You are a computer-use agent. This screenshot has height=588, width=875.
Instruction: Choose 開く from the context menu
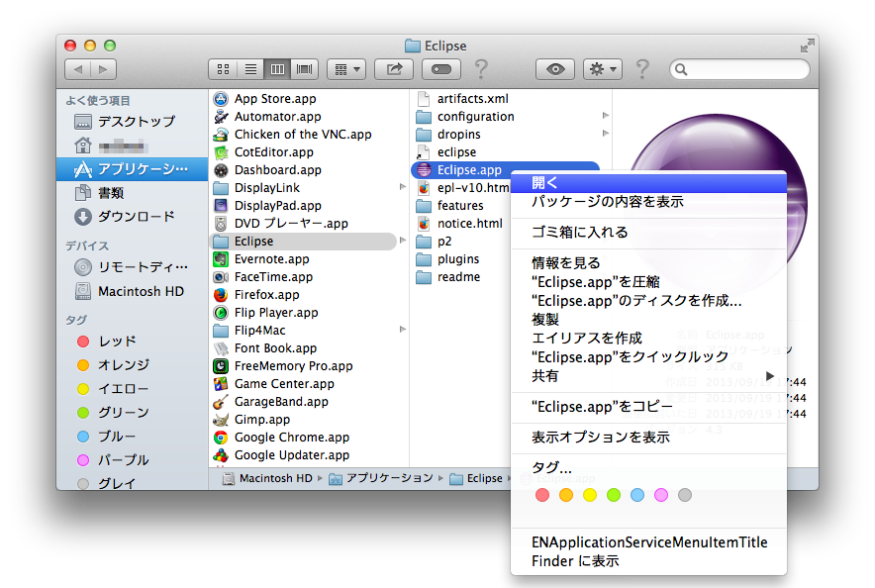[649, 183]
